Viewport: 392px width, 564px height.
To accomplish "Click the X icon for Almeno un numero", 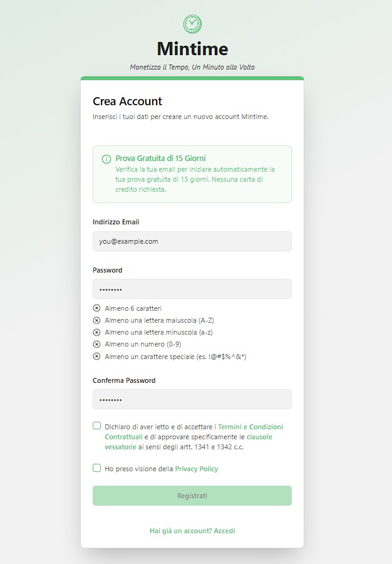I will 96,344.
